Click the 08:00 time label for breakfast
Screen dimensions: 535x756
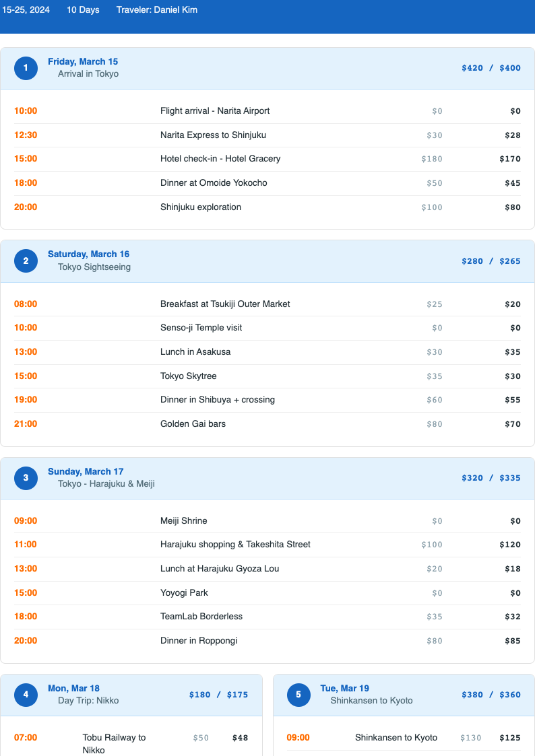pyautogui.click(x=26, y=304)
